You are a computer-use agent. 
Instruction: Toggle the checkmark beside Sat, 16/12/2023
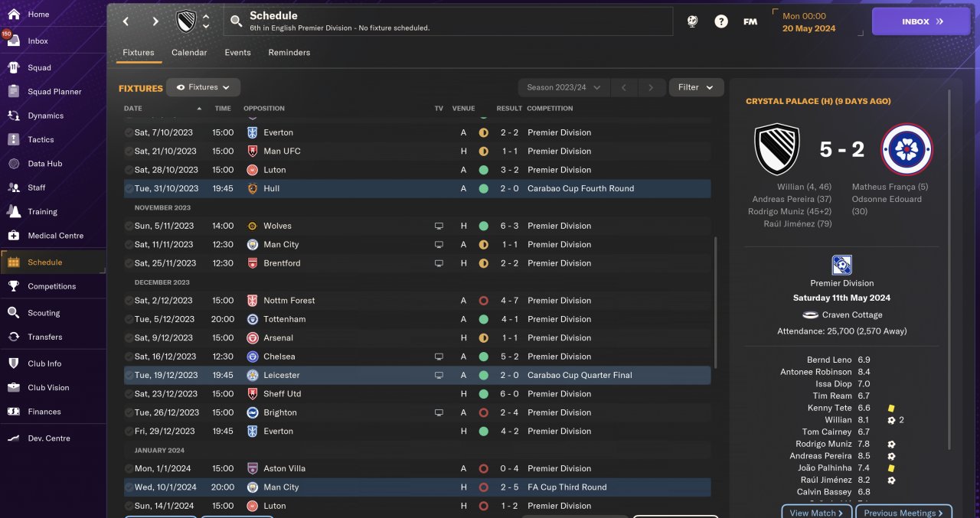click(129, 357)
